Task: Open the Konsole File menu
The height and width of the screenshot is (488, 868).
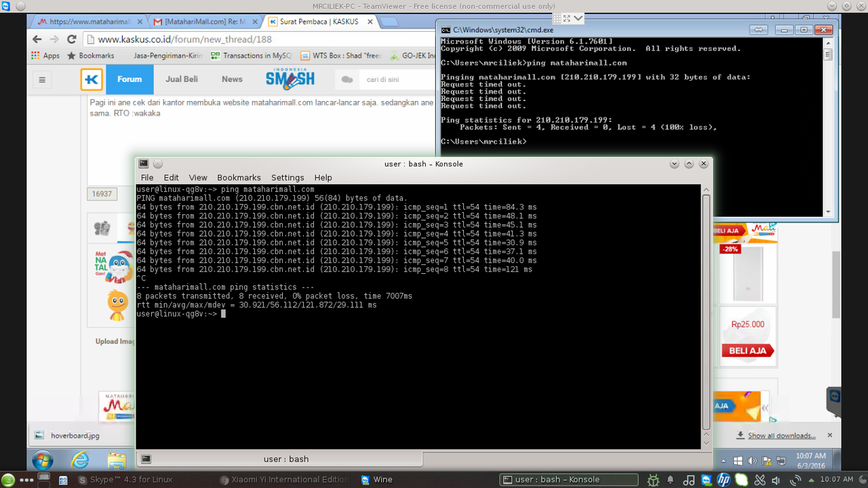Action: [x=147, y=178]
